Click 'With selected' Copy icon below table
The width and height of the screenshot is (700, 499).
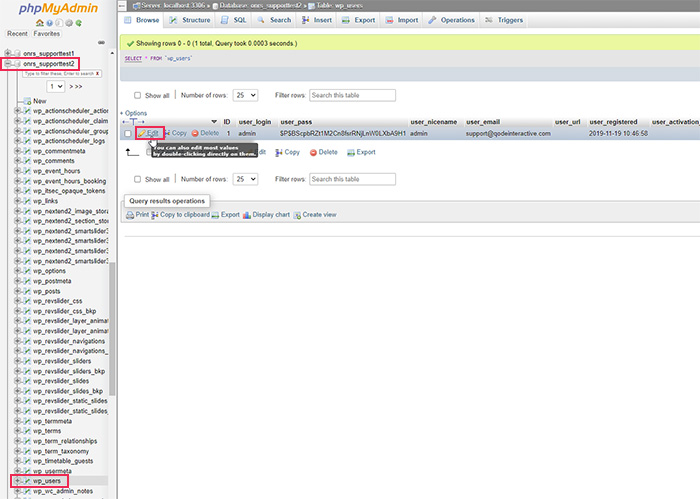coord(279,153)
